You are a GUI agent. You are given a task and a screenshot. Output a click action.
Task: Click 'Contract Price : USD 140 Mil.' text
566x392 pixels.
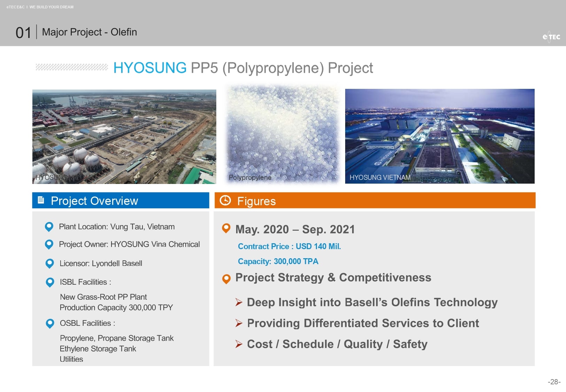(289, 246)
